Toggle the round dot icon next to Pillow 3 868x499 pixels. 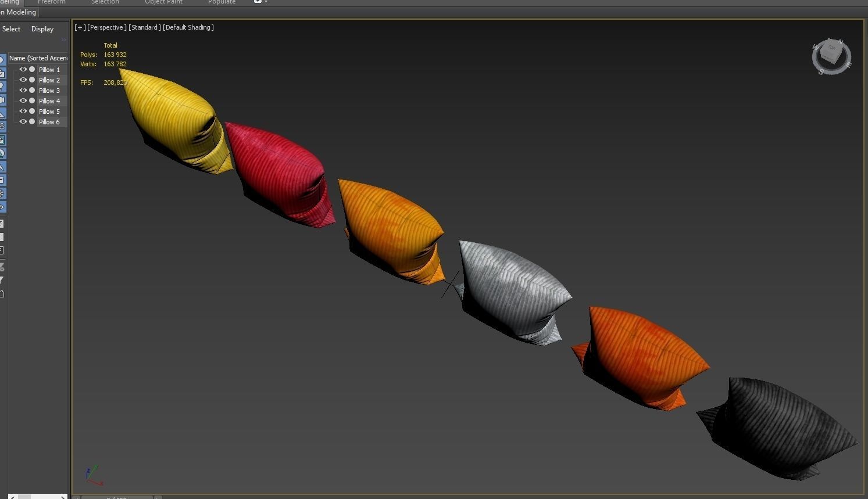(x=32, y=90)
